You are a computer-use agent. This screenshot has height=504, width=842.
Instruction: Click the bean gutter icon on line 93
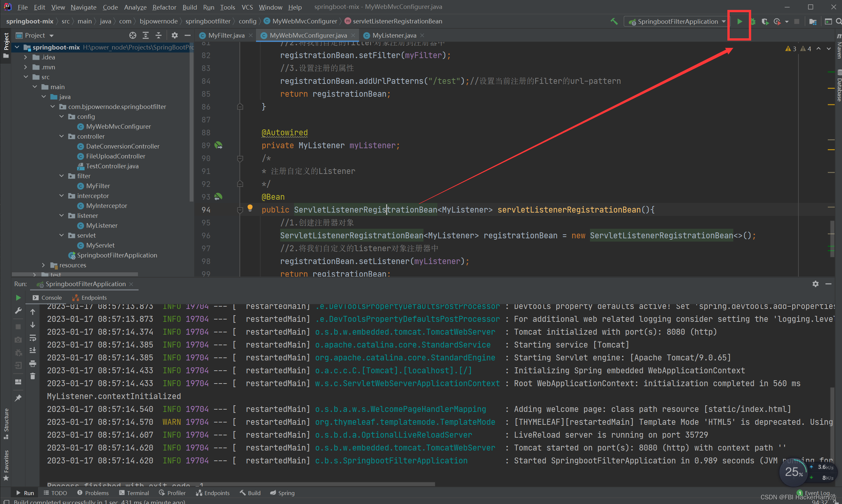coord(218,197)
